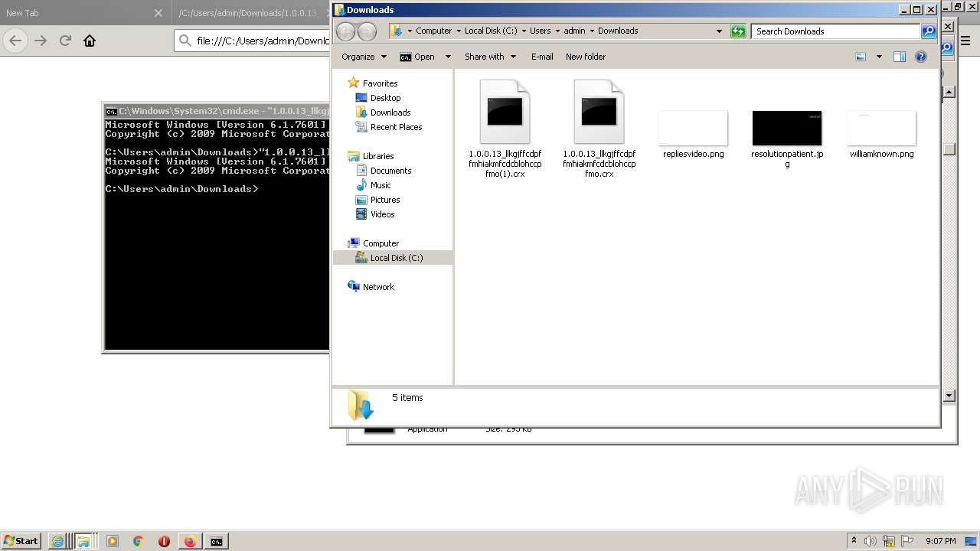The image size is (980, 551).
Task: Go to browser home page
Action: click(x=90, y=41)
